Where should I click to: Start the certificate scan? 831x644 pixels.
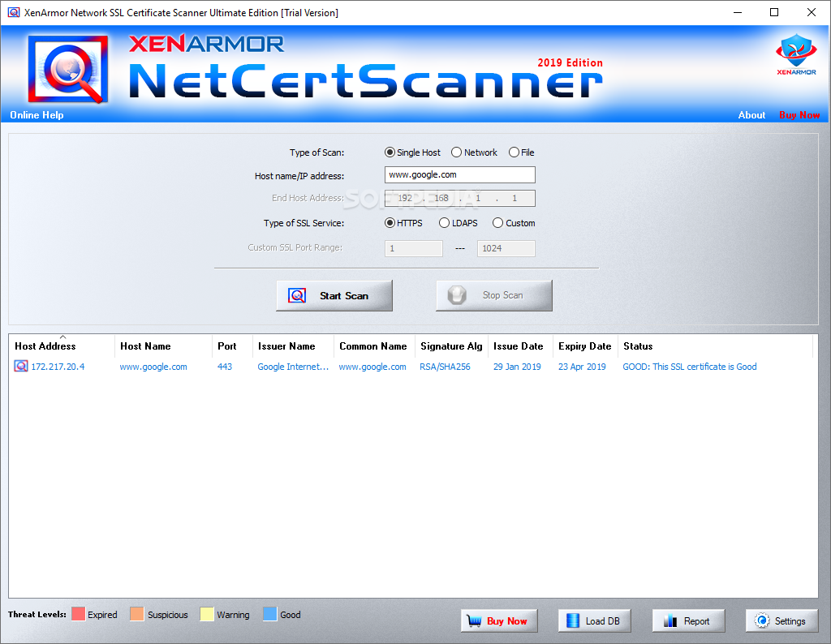pyautogui.click(x=334, y=295)
